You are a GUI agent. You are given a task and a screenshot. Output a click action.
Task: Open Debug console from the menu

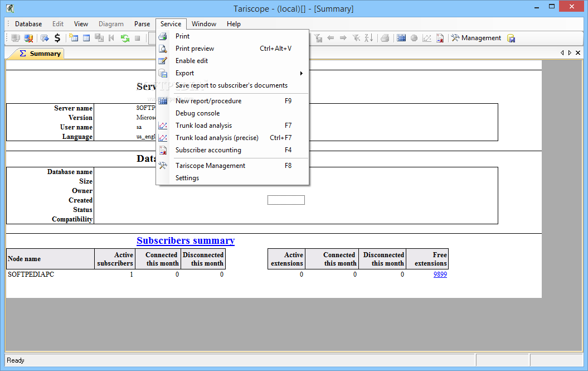pos(232,113)
